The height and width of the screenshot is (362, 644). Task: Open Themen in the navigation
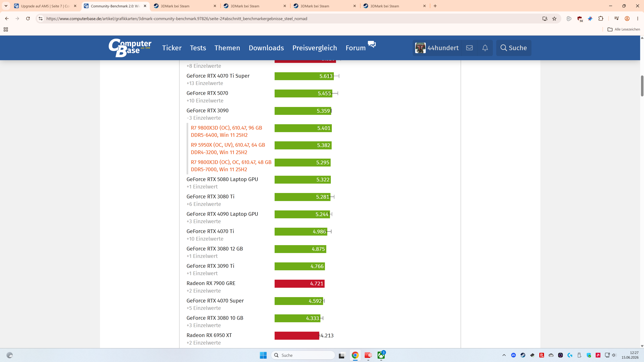(227, 48)
